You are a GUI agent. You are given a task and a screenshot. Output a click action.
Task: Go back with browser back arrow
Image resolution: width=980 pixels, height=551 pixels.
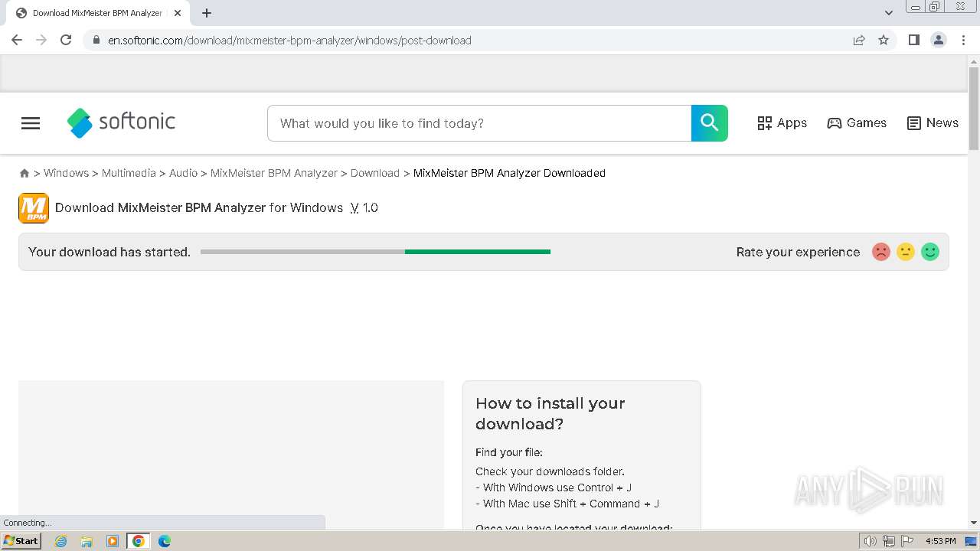tap(17, 40)
